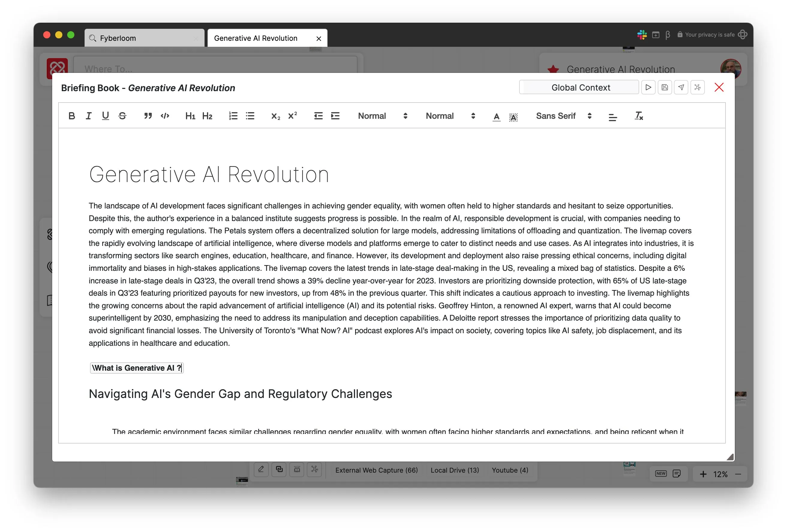Screen dimensions: 787x532
Task: Save the briefing book
Action: coord(664,87)
